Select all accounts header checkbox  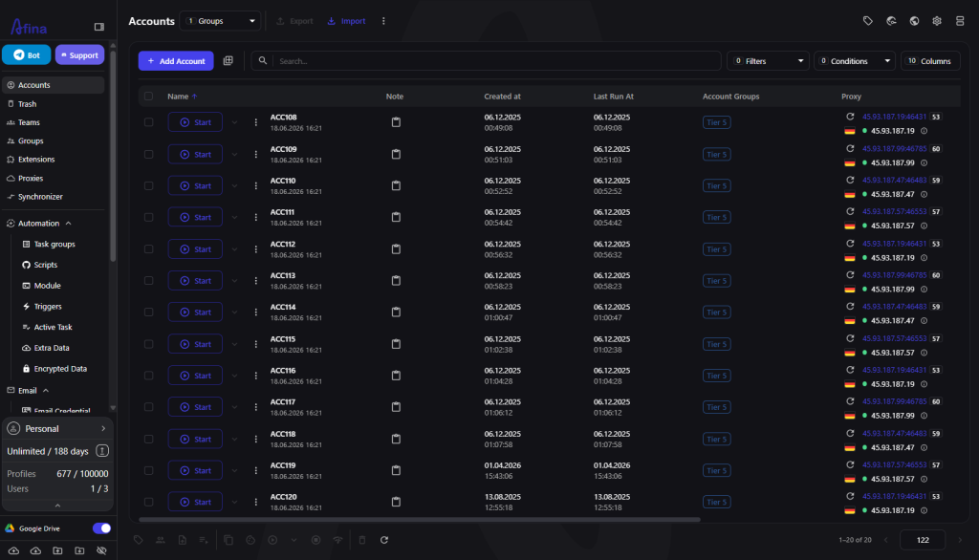coord(148,97)
